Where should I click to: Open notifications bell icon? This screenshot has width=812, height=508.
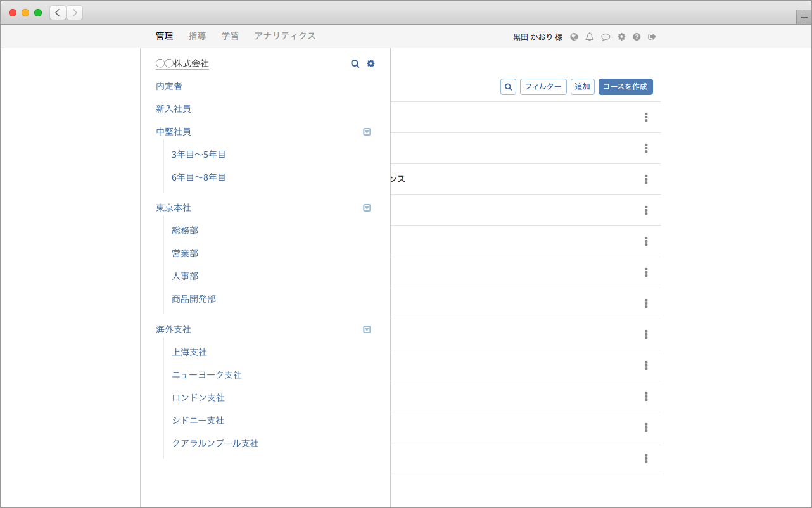point(590,37)
